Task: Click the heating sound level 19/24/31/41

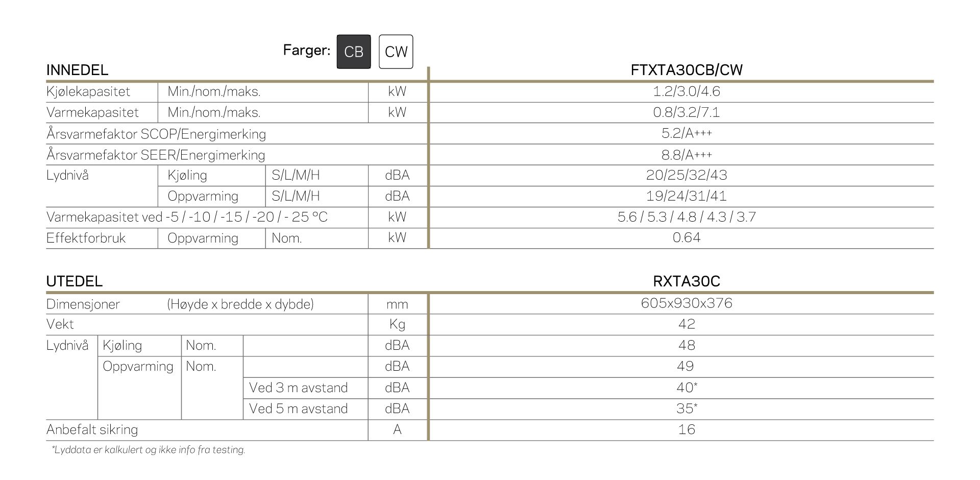Action: [x=687, y=196]
